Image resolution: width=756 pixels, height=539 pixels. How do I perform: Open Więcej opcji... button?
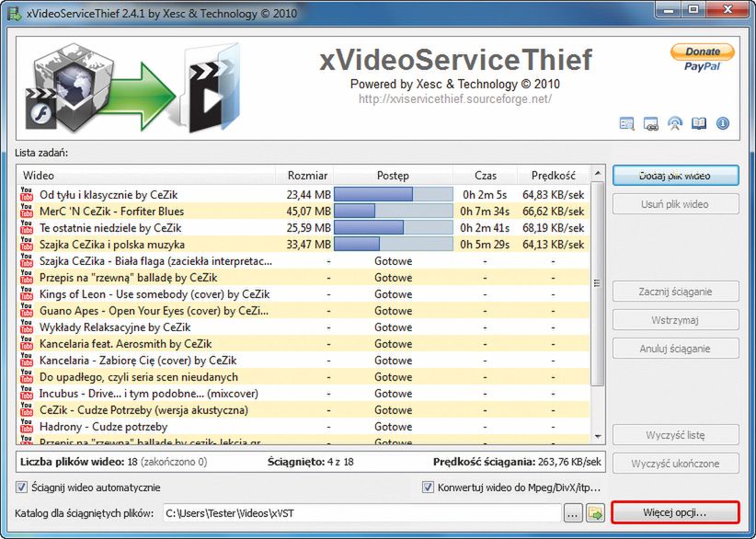(x=675, y=512)
